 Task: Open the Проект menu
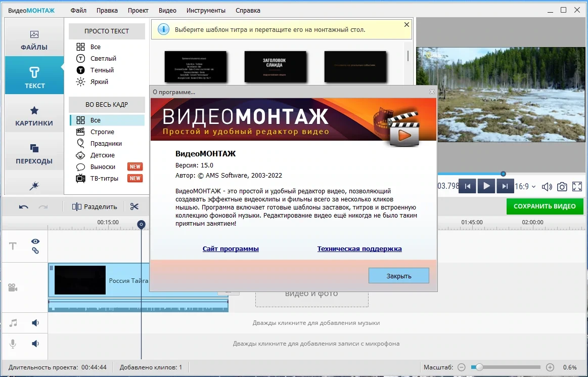pyautogui.click(x=138, y=11)
